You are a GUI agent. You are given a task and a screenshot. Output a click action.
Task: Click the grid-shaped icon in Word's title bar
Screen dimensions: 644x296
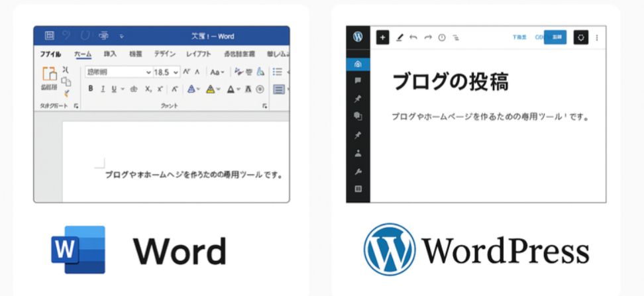49,36
